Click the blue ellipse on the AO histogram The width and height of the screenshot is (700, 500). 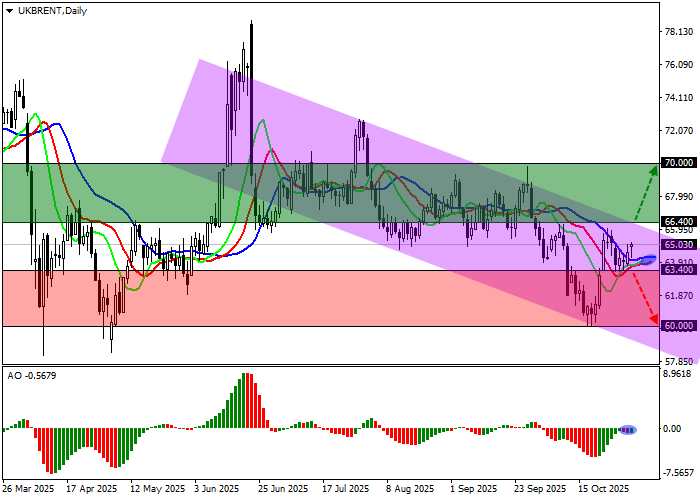pyautogui.click(x=628, y=430)
